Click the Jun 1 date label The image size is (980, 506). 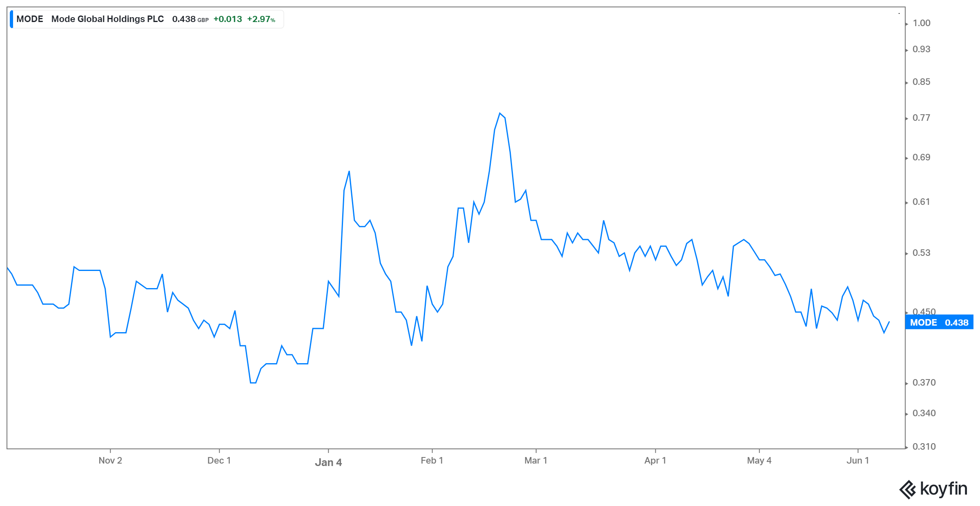point(858,460)
